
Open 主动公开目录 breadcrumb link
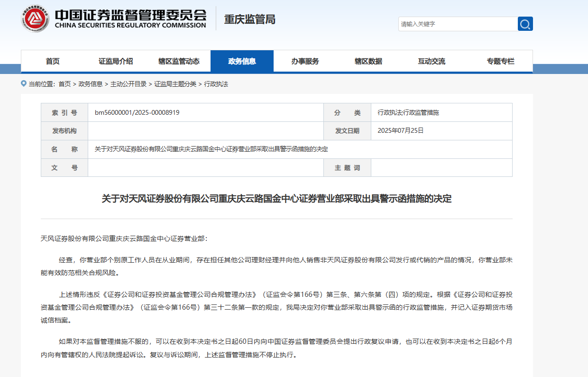(129, 84)
